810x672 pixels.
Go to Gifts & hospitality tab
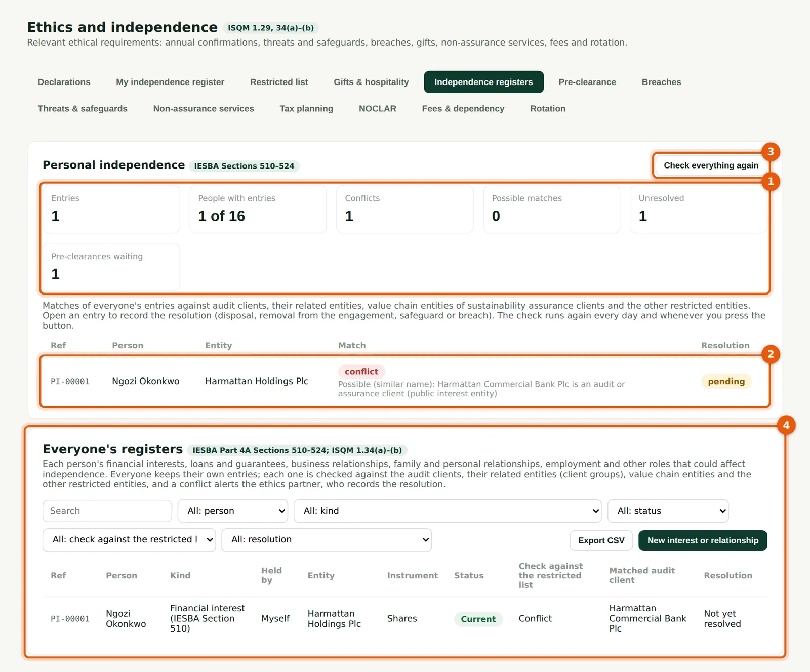click(x=371, y=82)
